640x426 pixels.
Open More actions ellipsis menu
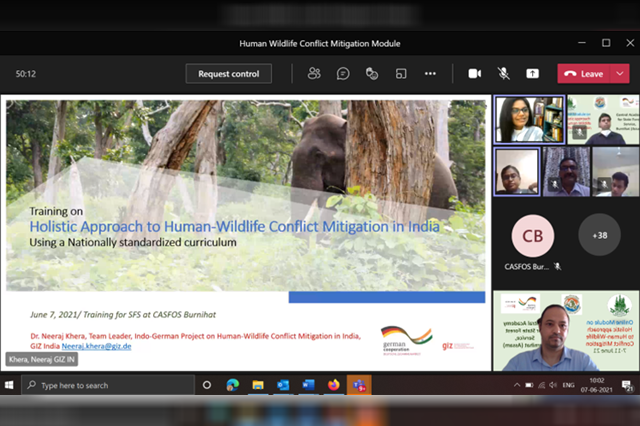pyautogui.click(x=430, y=74)
